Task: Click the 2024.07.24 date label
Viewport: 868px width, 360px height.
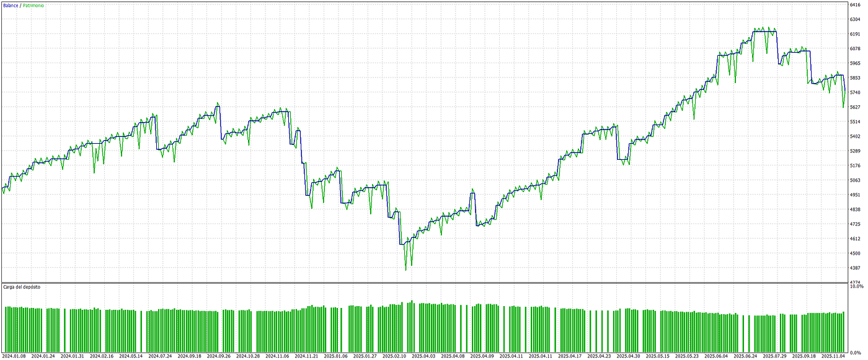Action: point(160,356)
